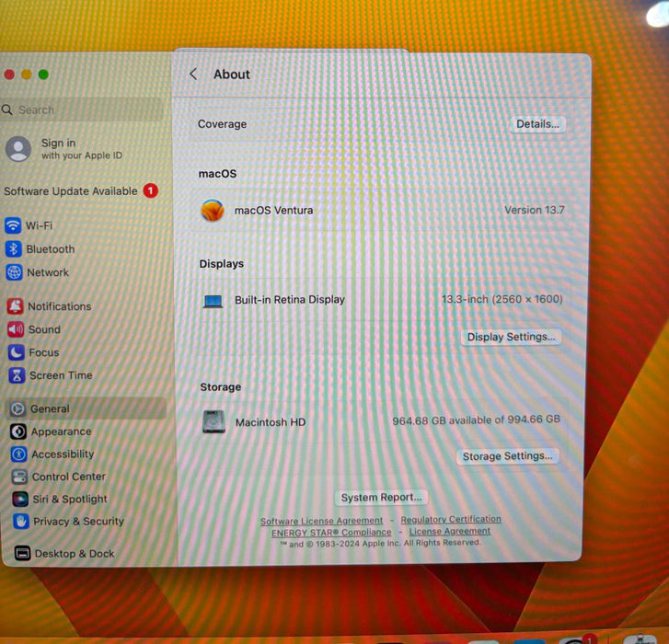Click the Wi-Fi icon in sidebar
Viewport: 669px width, 644px height.
[x=13, y=225]
